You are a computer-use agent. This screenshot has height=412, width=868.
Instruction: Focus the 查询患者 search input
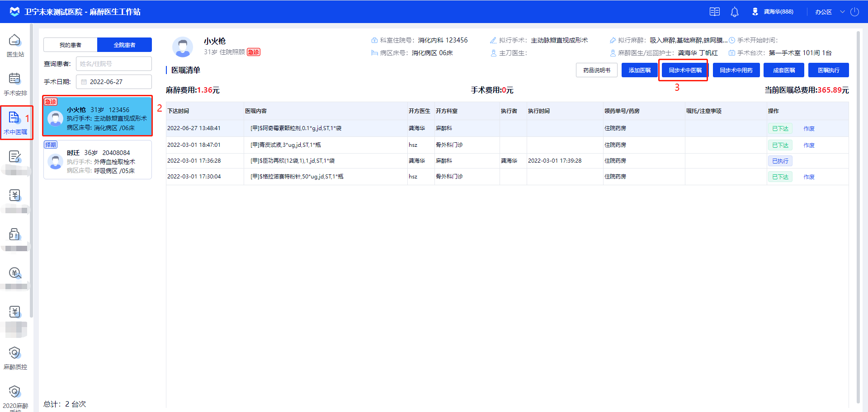click(x=114, y=64)
